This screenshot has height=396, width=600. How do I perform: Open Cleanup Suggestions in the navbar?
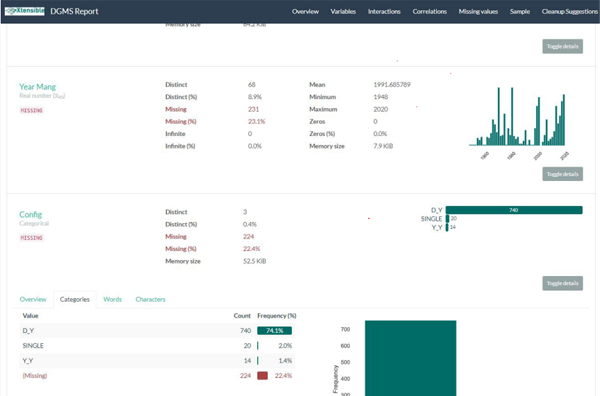[569, 11]
